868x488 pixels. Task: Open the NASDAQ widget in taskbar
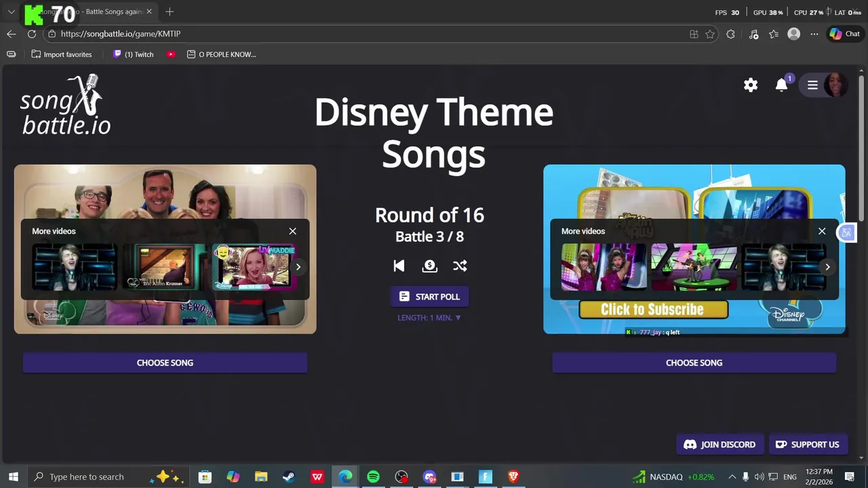pos(673,476)
